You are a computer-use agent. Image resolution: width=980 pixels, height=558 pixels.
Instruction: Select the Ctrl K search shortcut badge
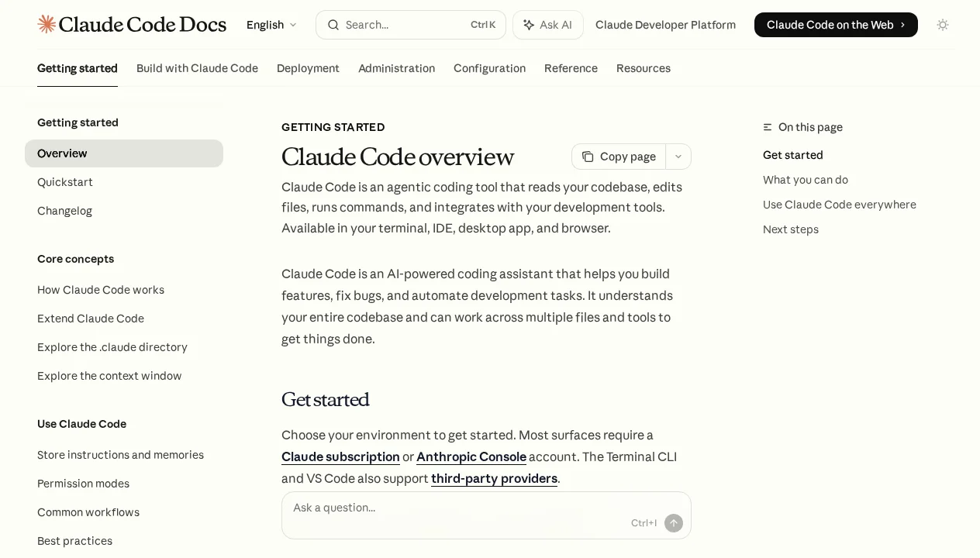[482, 25]
